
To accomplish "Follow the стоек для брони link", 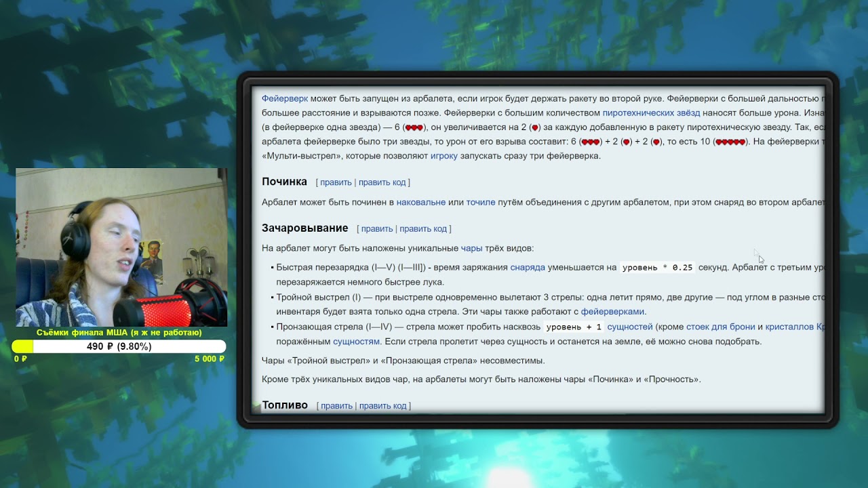I will [721, 327].
